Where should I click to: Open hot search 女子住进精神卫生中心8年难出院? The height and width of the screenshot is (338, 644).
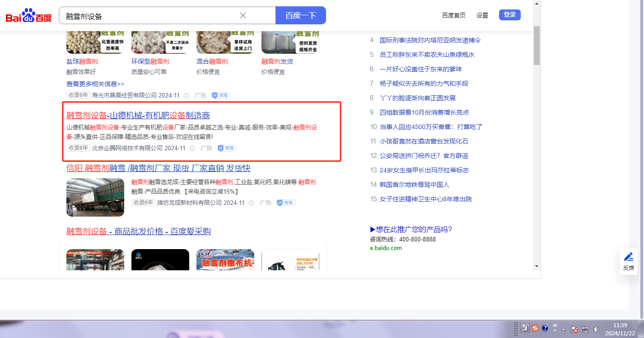coord(426,199)
